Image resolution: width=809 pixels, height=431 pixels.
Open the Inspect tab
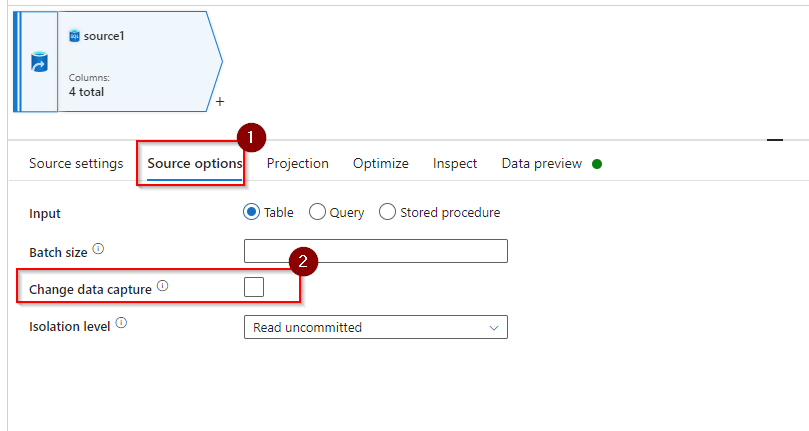(x=455, y=164)
